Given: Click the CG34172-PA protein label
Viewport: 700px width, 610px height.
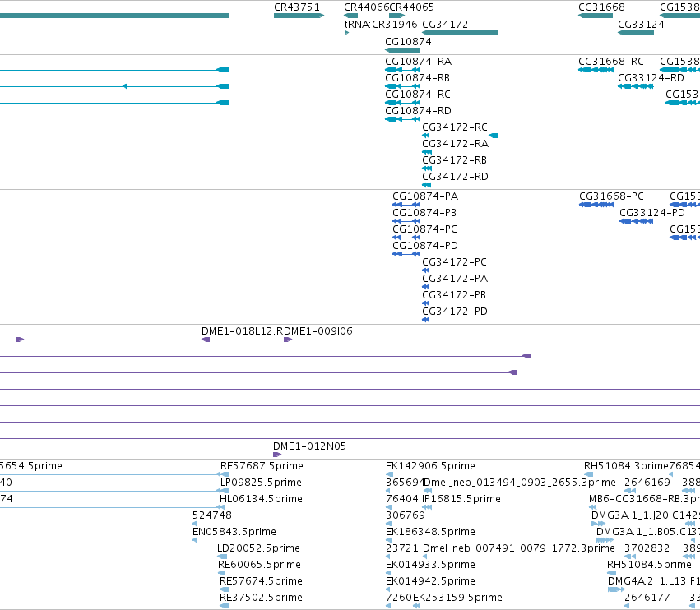Looking at the screenshot, I should click(x=455, y=279).
